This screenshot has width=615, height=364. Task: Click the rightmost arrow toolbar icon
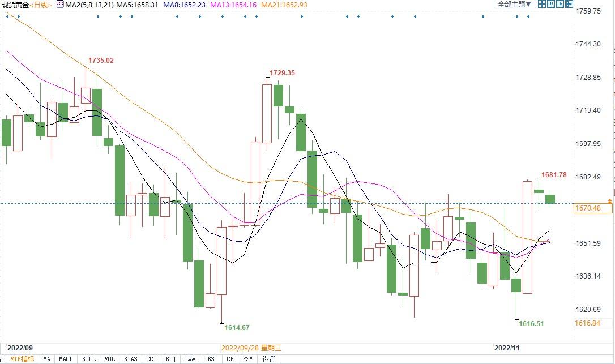click(x=569, y=4)
